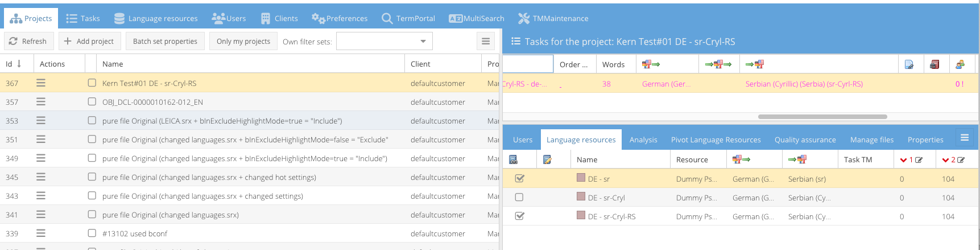The height and width of the screenshot is (250, 980).
Task: Click the users icon column header in tasks grid
Action: pos(960,64)
